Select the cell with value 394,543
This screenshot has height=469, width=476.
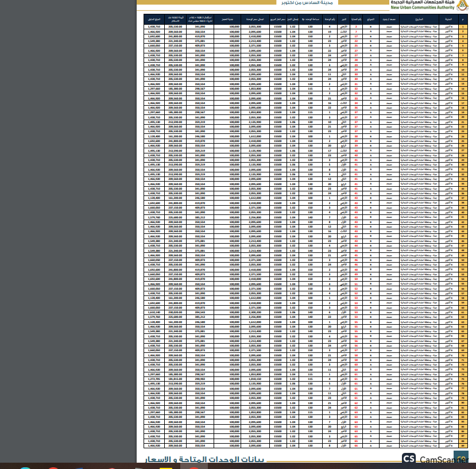[x=200, y=312]
